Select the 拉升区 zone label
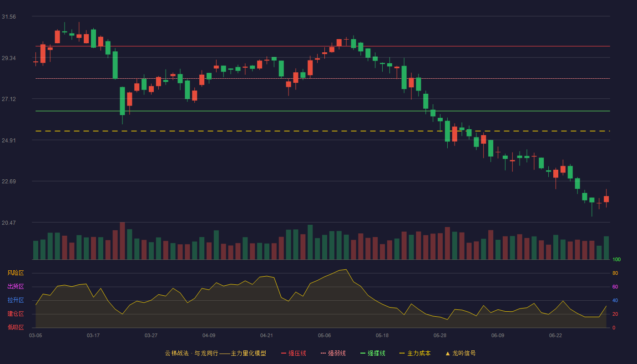637x364 pixels. pyautogui.click(x=15, y=300)
